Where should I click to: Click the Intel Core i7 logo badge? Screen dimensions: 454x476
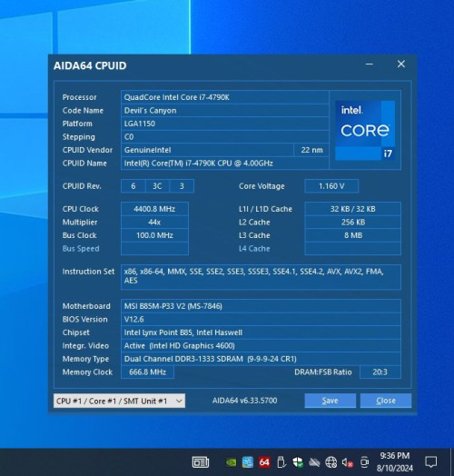[365, 130]
